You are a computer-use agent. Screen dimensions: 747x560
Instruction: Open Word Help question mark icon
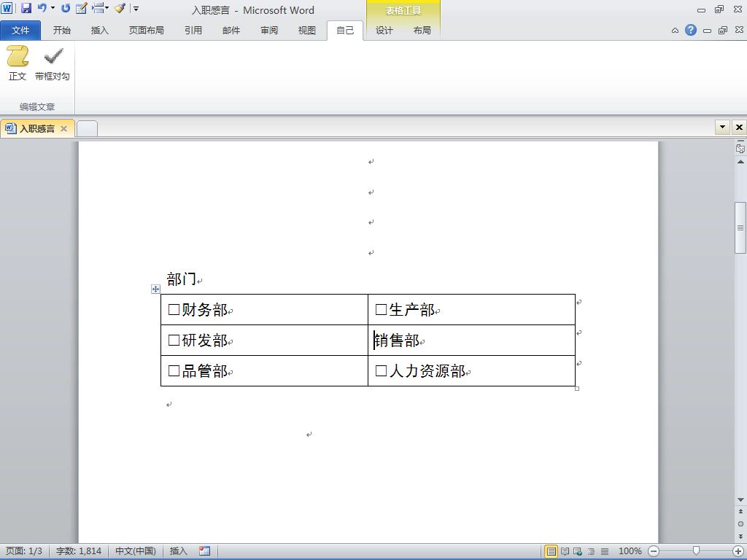690,30
